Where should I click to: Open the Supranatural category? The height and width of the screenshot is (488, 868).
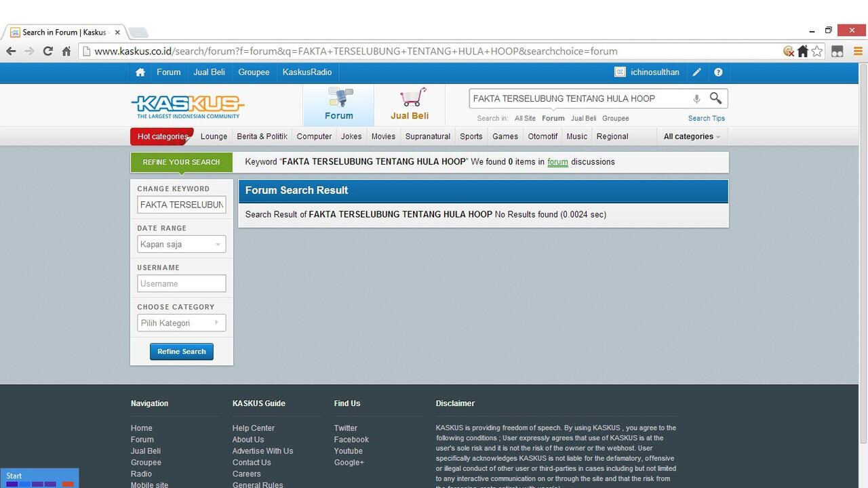[428, 136]
